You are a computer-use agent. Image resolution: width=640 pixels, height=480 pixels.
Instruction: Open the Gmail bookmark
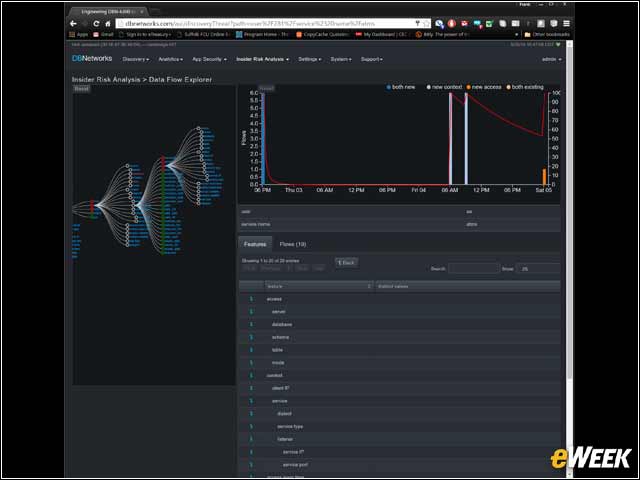[104, 35]
